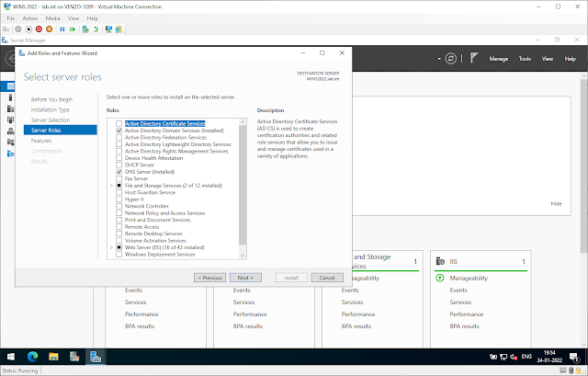The image size is (588, 376).
Task: Open the Dashboard icon in Server Manager sidebar
Action: [x=10, y=86]
